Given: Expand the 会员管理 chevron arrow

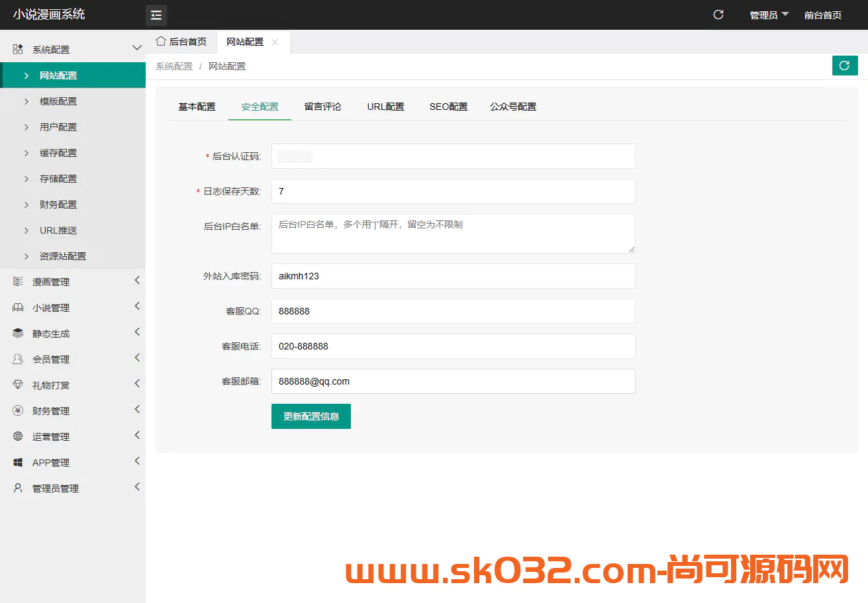Looking at the screenshot, I should point(137,358).
